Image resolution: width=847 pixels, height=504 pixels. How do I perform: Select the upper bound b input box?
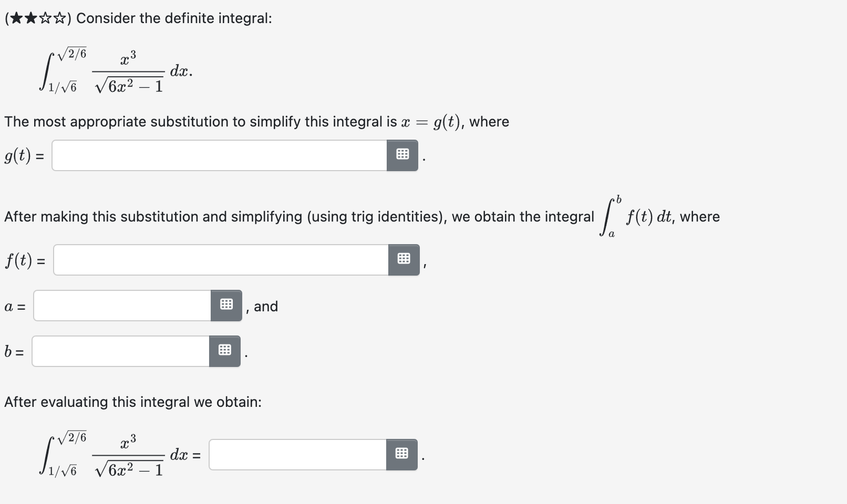pyautogui.click(x=121, y=350)
